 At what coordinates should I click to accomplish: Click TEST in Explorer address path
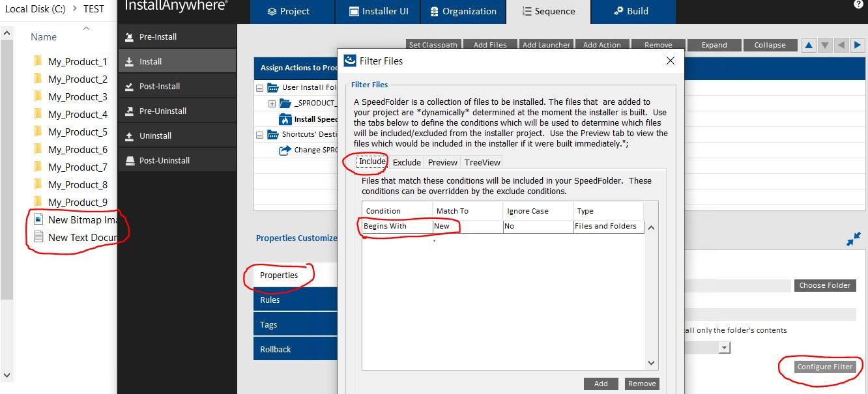(x=94, y=9)
